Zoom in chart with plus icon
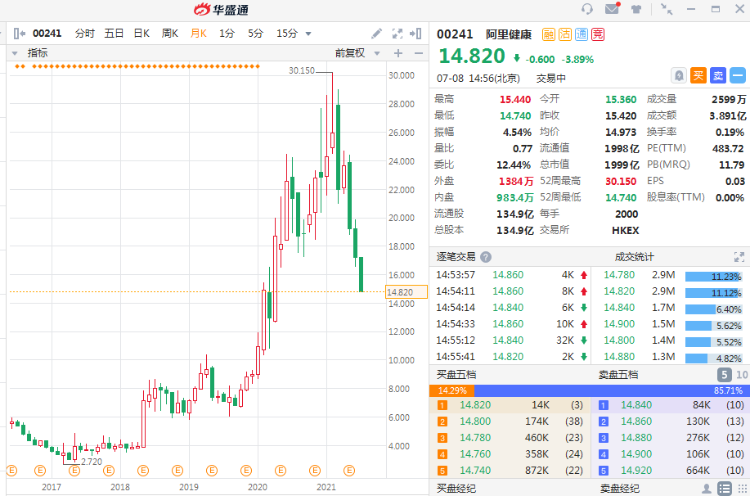 tap(398, 53)
